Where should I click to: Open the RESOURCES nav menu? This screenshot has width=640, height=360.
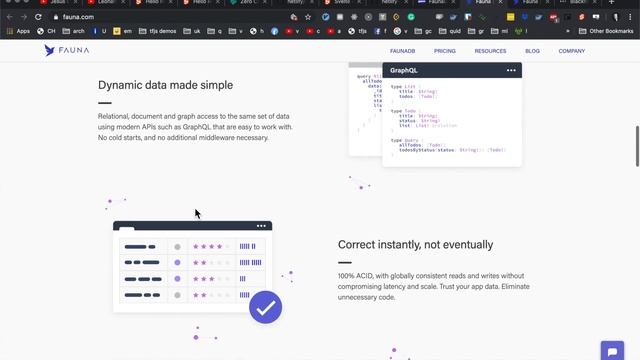point(490,51)
